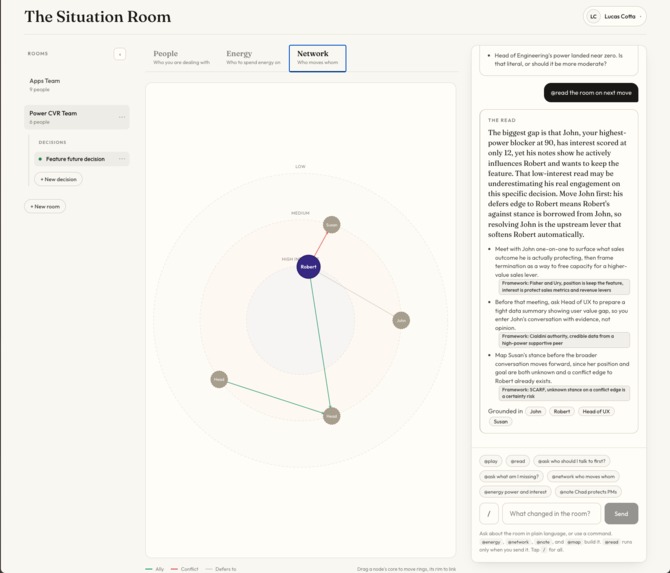This screenshot has height=573, width=670.
Task: Click the LC avatar in the header
Action: 593,17
